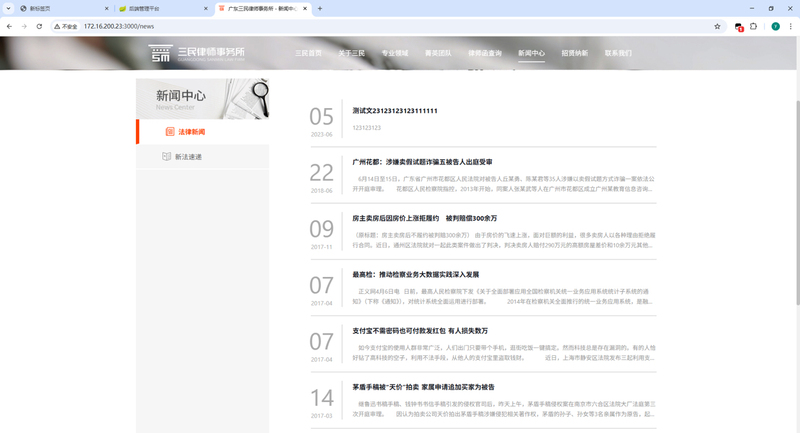
Task: Open the tab search chevron dropdown
Action: point(8,9)
